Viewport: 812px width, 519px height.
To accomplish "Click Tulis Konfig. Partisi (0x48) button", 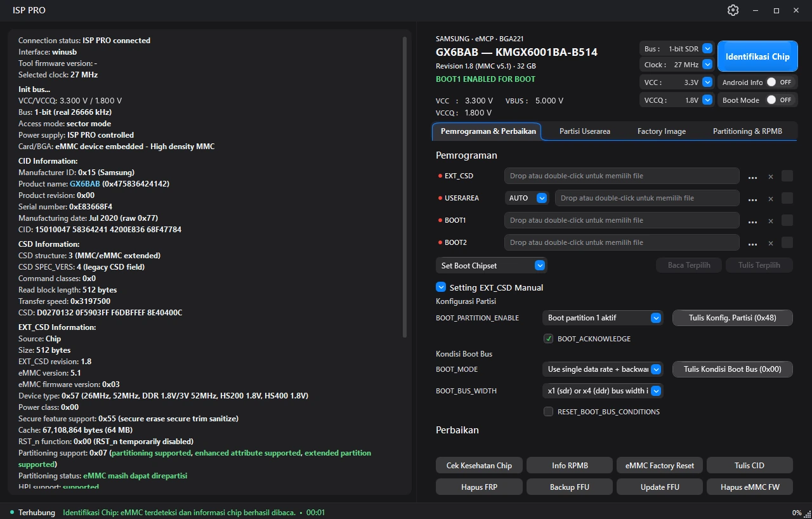I will coord(733,318).
